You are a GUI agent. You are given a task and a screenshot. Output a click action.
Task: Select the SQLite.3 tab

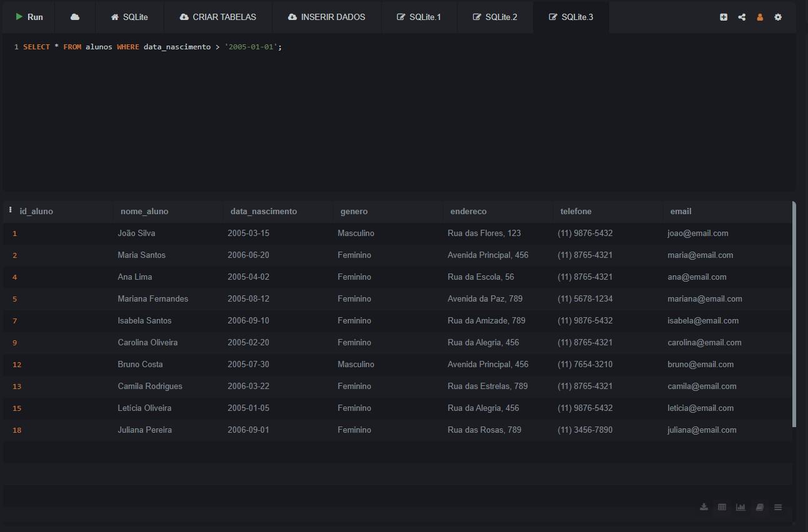tap(571, 17)
